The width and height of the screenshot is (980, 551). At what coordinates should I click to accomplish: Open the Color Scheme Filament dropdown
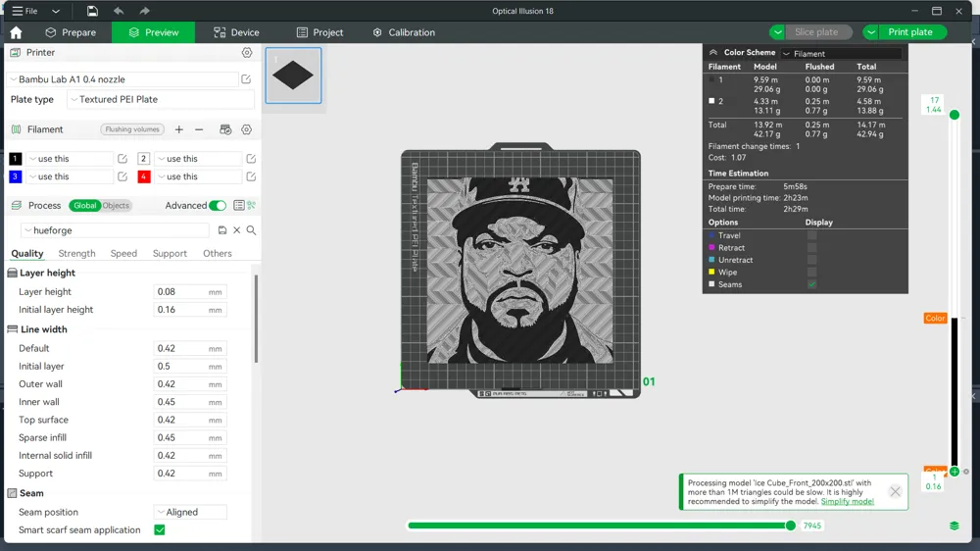click(x=841, y=54)
